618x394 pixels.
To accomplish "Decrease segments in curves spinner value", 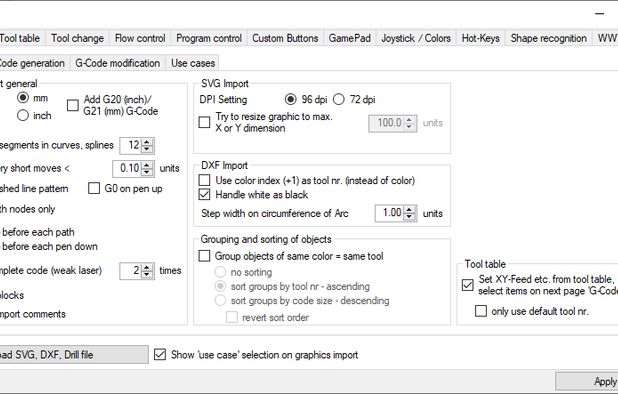I will click(x=147, y=149).
